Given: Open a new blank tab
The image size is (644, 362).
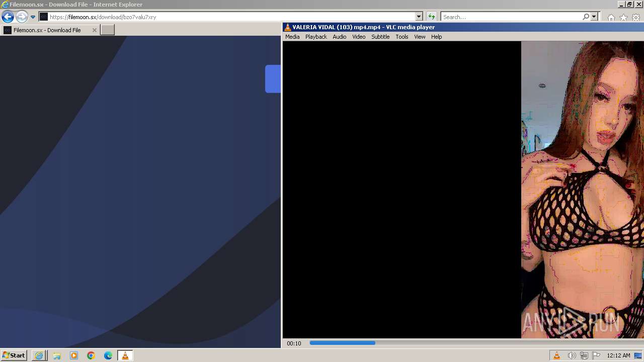Looking at the screenshot, I should coord(108,30).
